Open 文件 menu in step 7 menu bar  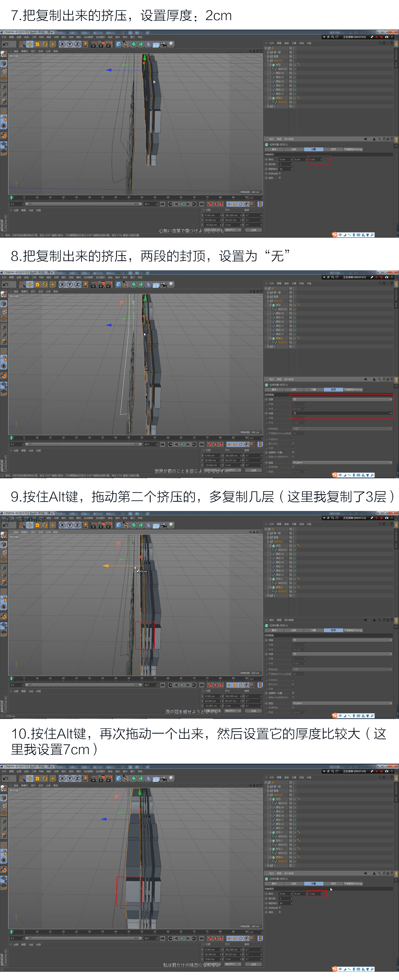tap(4, 37)
